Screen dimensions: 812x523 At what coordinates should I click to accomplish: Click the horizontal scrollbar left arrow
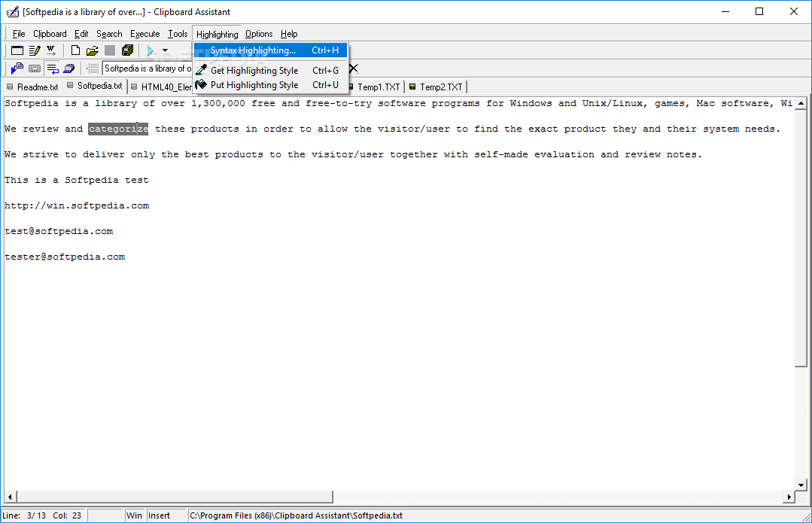point(10,497)
